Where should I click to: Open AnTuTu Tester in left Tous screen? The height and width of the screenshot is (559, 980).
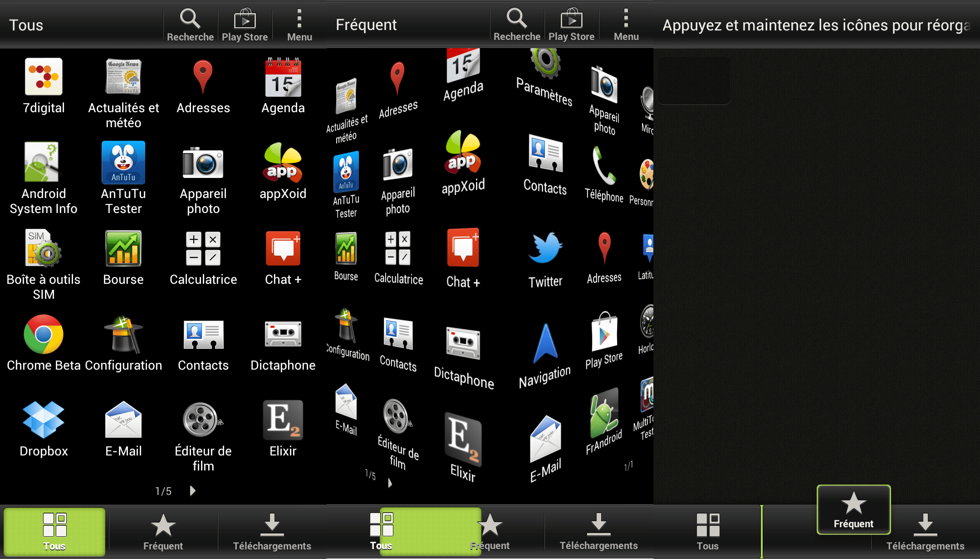click(123, 178)
